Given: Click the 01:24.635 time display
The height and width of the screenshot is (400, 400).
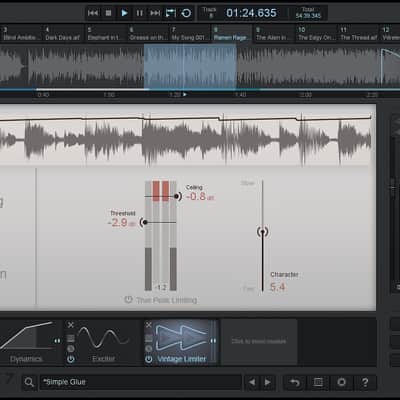Looking at the screenshot, I should coord(251,13).
